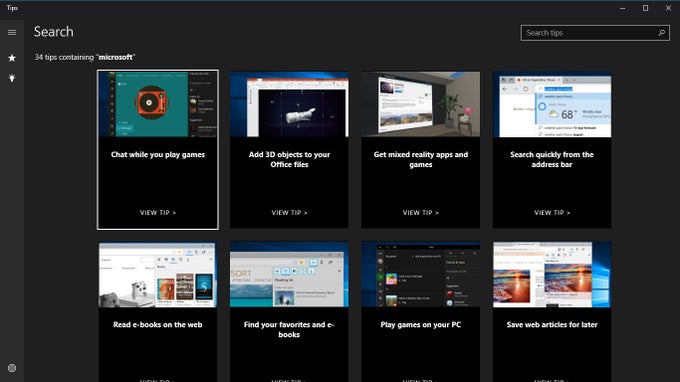680x382 pixels.
Task: Minimize the Tips window
Action: (x=622, y=8)
